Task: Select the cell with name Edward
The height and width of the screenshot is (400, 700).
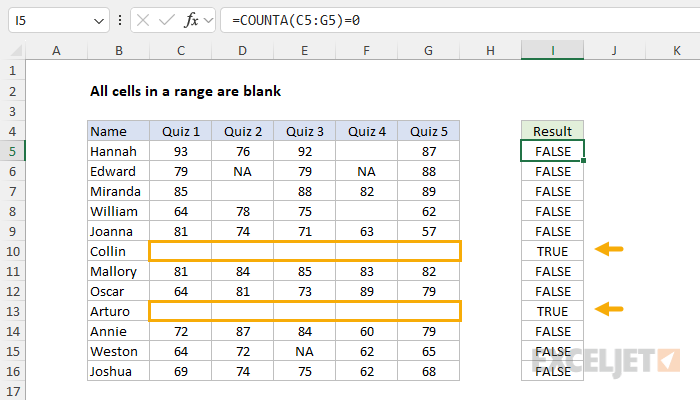Action: tap(119, 171)
